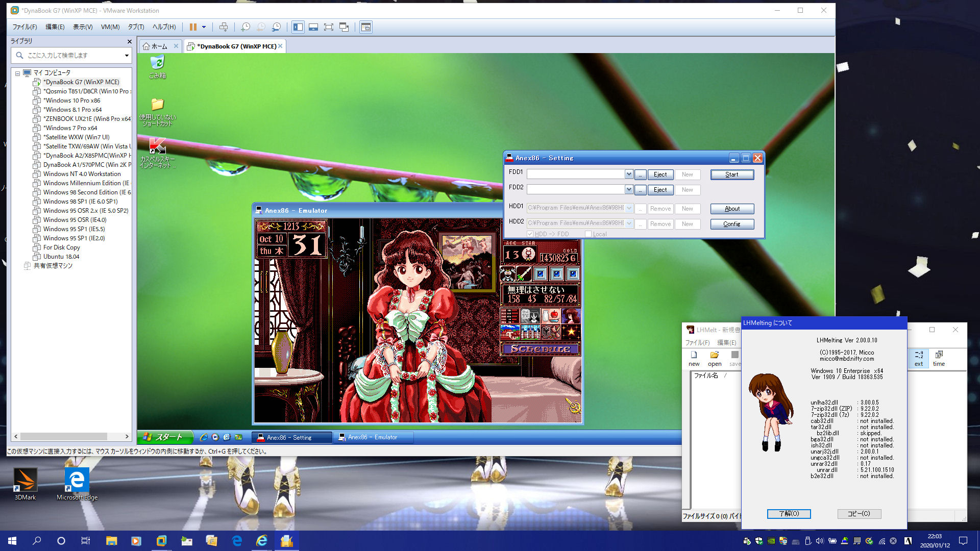This screenshot has height=551, width=980.
Task: Open the volume speaker icon in the system tray
Action: click(820, 541)
